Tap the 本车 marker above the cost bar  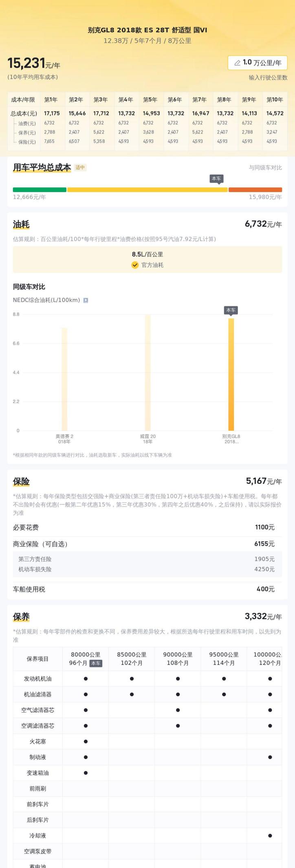(x=216, y=179)
